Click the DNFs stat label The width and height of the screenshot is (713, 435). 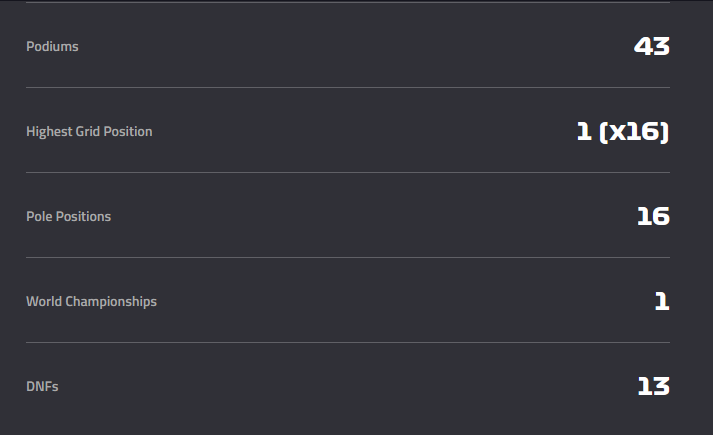point(42,387)
